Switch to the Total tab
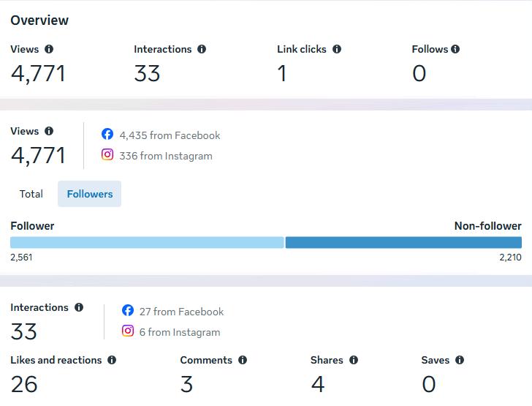The height and width of the screenshot is (406, 532). pyautogui.click(x=31, y=194)
